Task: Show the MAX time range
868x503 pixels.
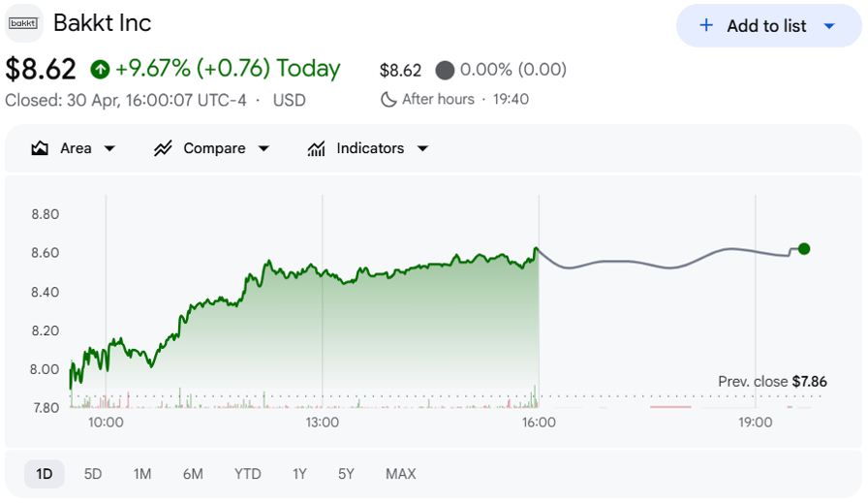Action: 401,474
